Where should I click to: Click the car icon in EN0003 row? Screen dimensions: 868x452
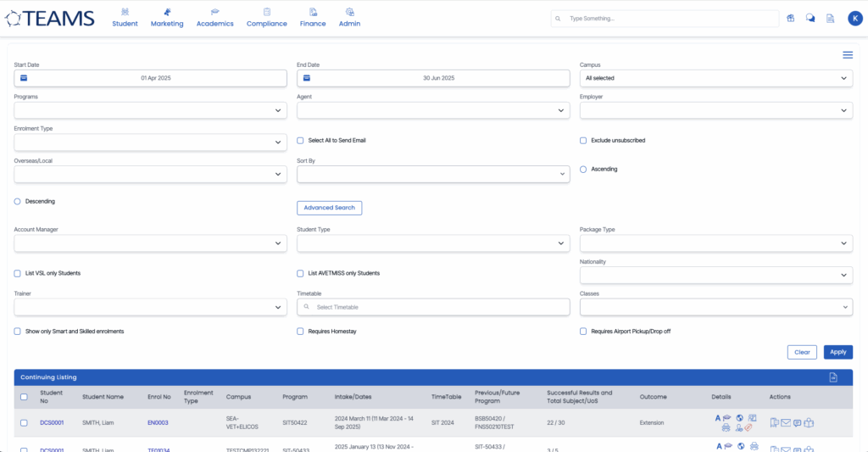(x=726, y=427)
